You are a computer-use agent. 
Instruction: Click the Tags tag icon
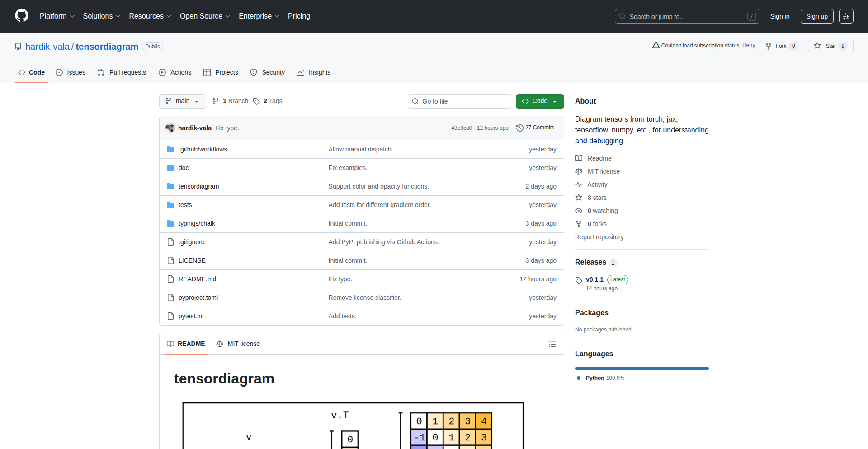click(256, 101)
